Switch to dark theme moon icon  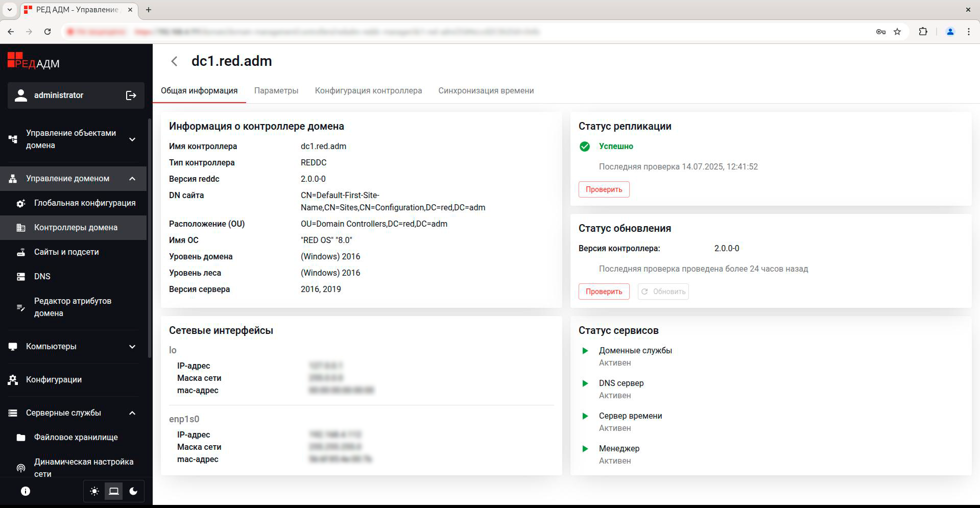coord(133,491)
